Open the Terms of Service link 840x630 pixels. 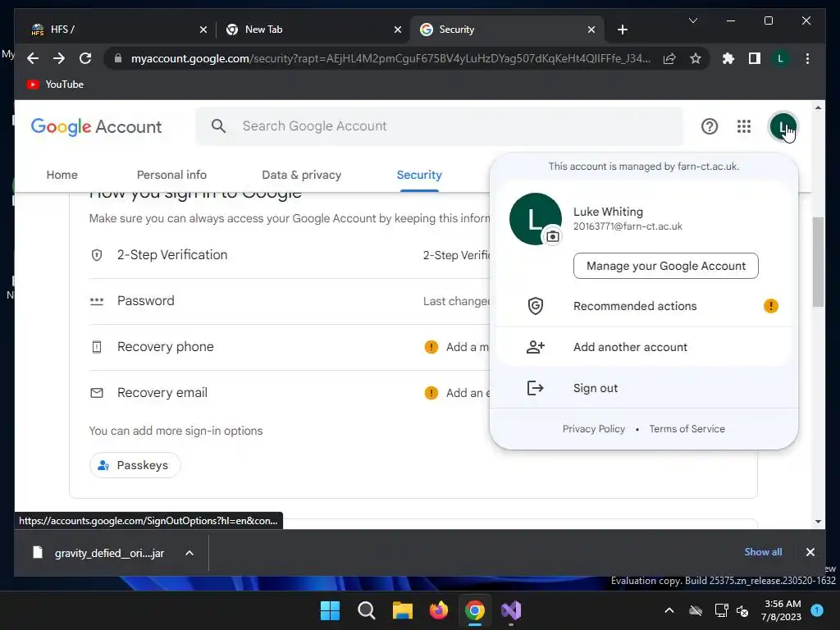(687, 428)
